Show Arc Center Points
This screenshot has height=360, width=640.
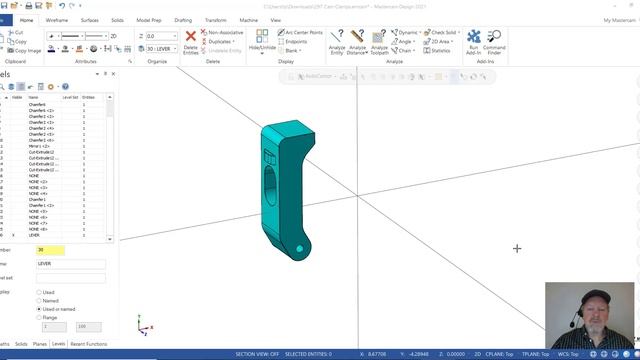click(300, 32)
